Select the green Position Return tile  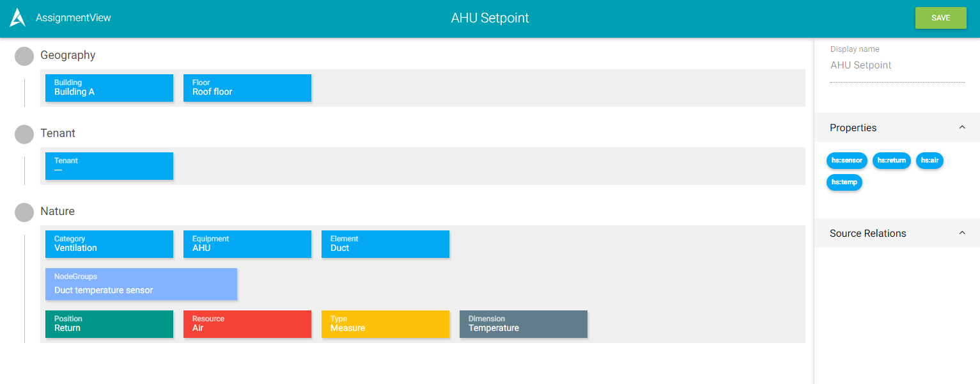[109, 324]
